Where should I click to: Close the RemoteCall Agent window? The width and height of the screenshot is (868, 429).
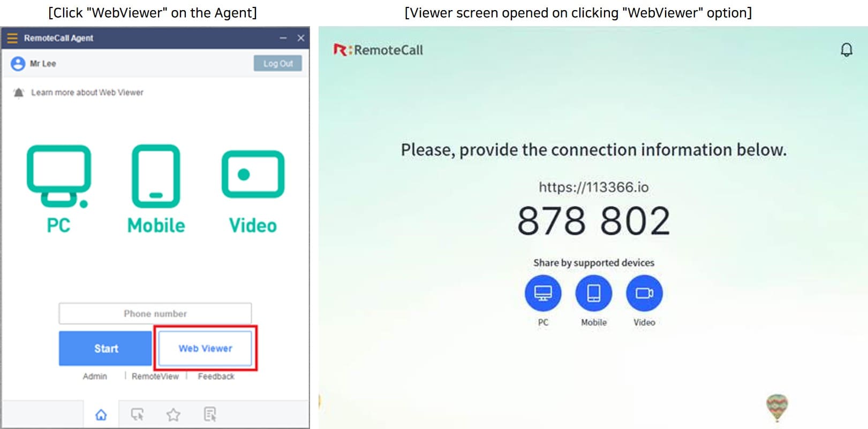(x=301, y=38)
